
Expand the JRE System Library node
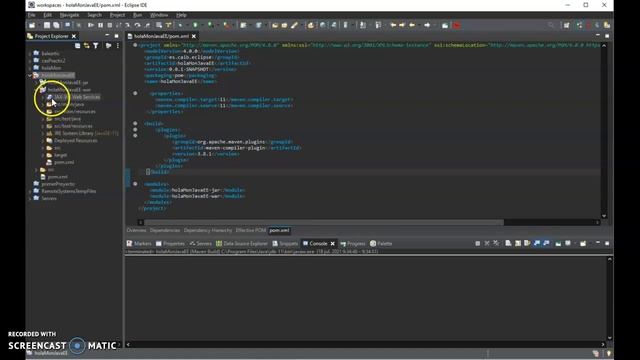click(x=43, y=133)
